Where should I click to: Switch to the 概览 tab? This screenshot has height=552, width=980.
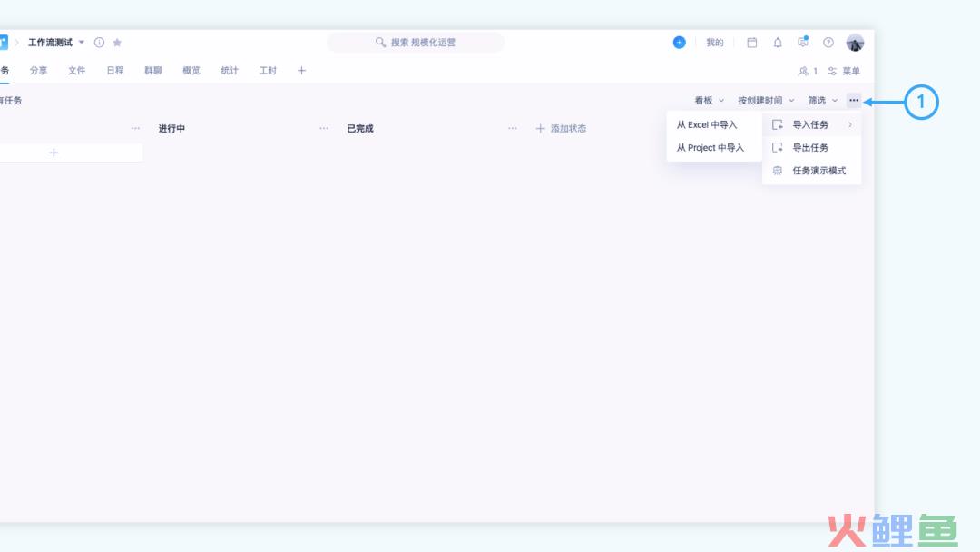tap(191, 71)
